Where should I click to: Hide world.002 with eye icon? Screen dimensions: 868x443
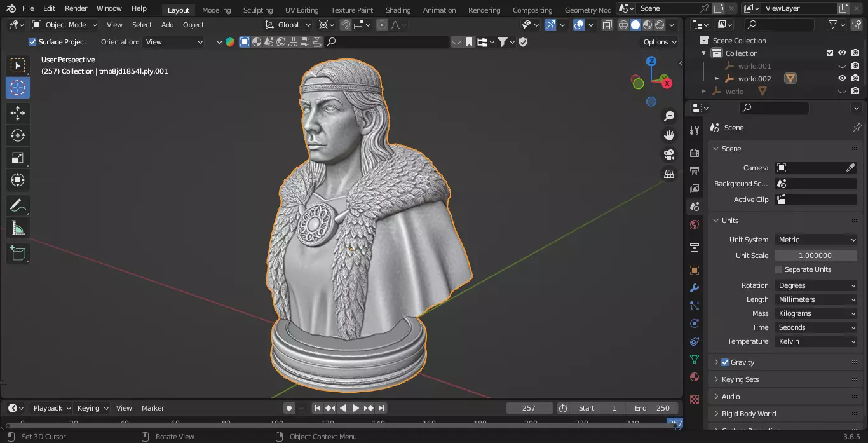842,79
